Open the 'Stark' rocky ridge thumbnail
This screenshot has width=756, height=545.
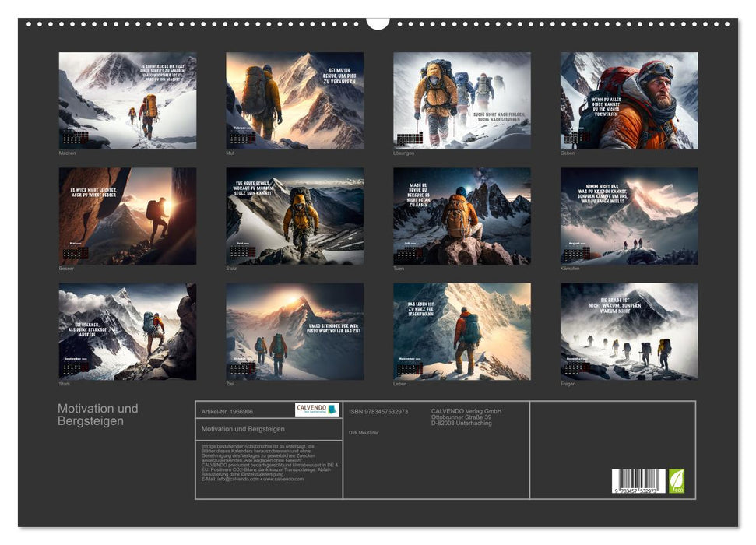point(128,331)
